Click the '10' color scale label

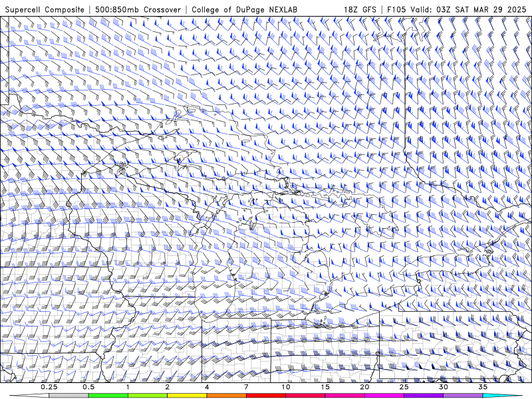pyautogui.click(x=286, y=387)
